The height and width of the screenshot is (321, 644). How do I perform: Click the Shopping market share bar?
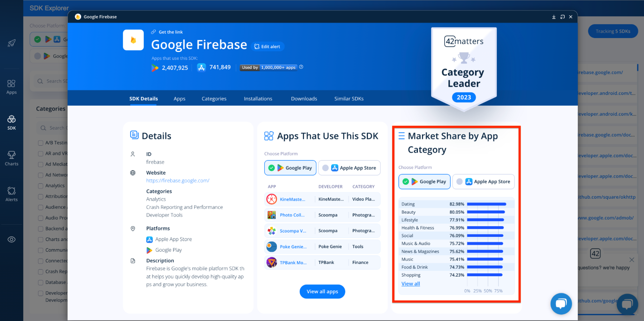point(485,275)
